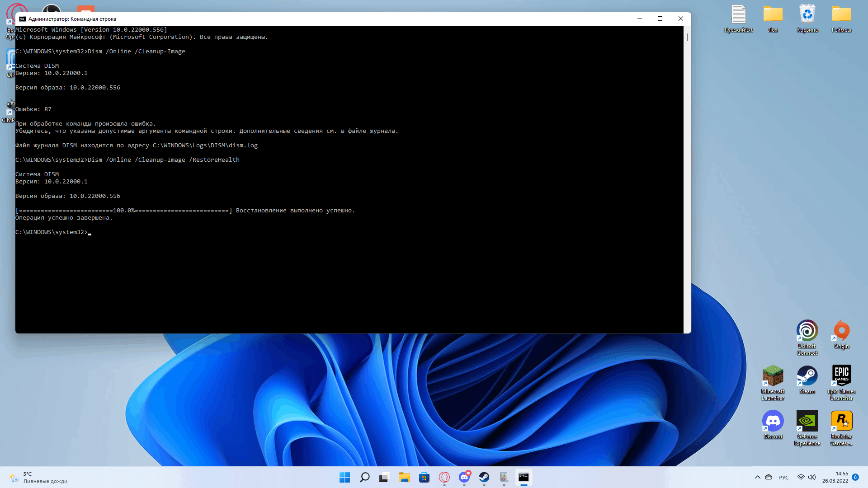Click the dism.log path text
Screen dimensions: 868x488
(205, 145)
